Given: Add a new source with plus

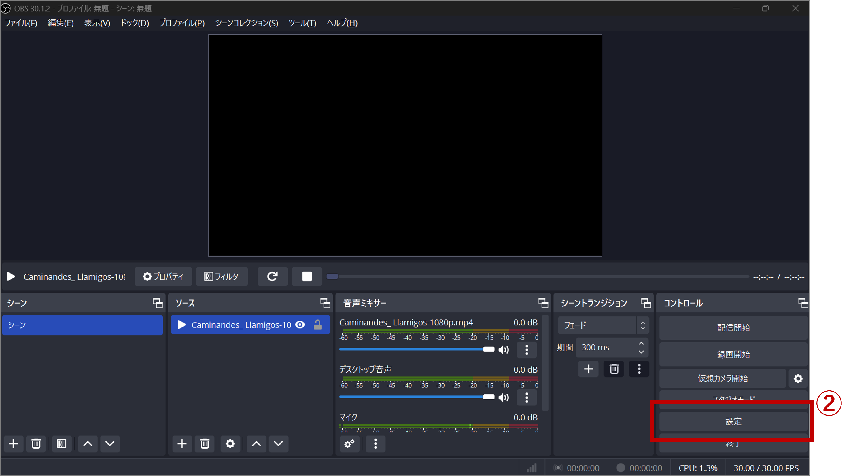Looking at the screenshot, I should pyautogui.click(x=182, y=444).
